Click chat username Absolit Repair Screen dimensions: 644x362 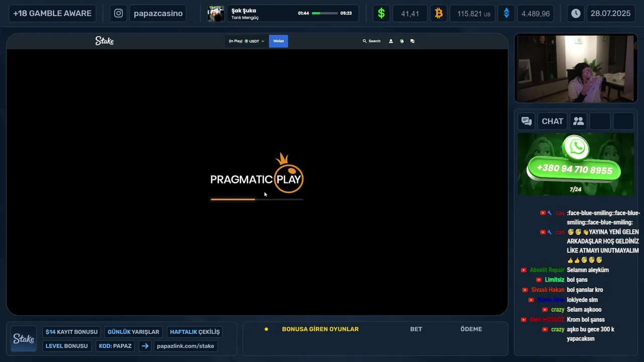click(547, 270)
